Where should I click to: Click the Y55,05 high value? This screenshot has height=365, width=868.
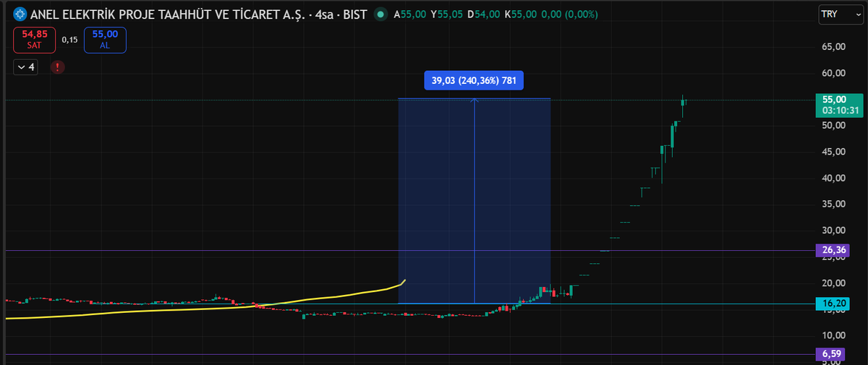click(447, 14)
